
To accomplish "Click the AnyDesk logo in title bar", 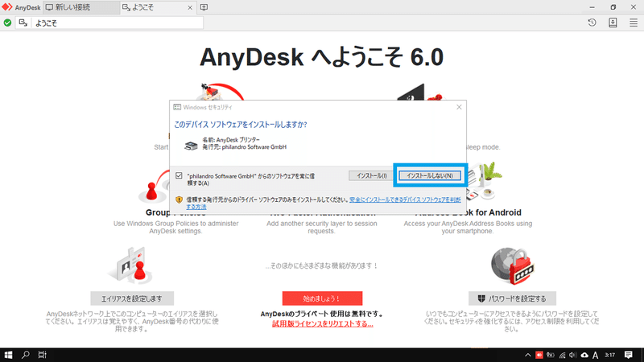I will click(7, 7).
